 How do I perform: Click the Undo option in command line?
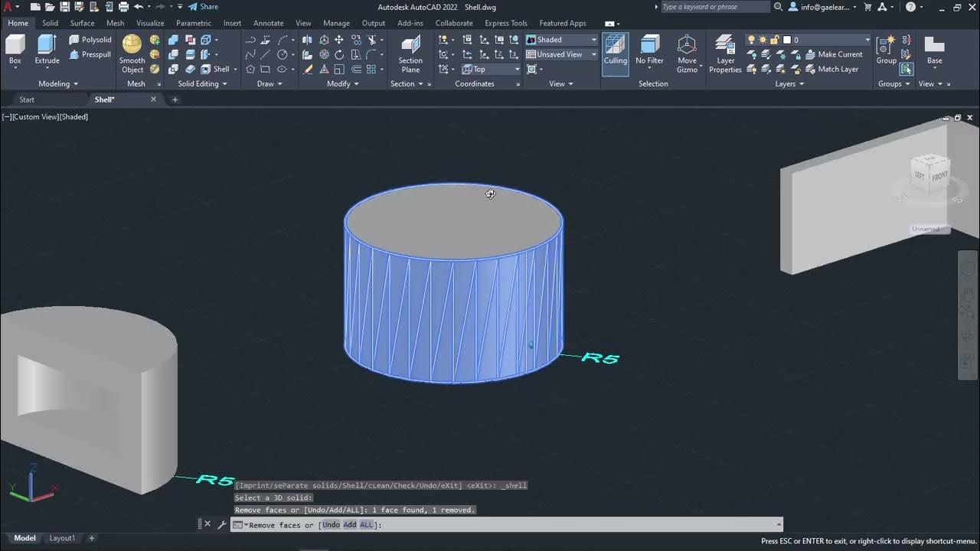(x=331, y=525)
